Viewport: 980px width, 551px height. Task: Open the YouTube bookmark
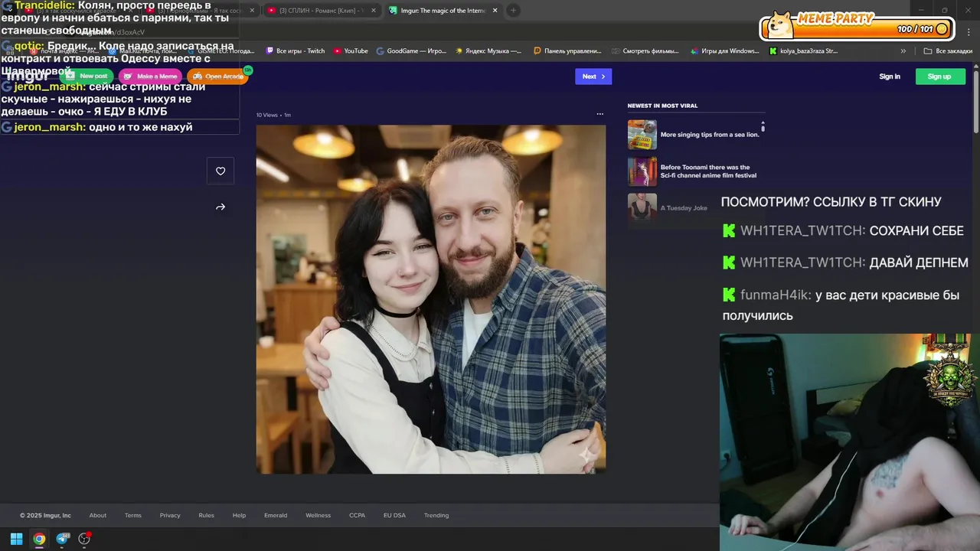[351, 51]
